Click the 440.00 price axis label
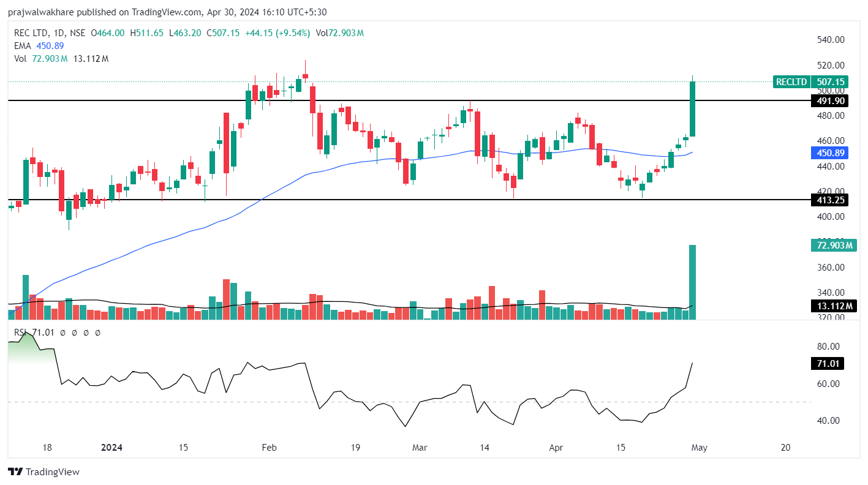Image resolution: width=868 pixels, height=485 pixels. 830,166
